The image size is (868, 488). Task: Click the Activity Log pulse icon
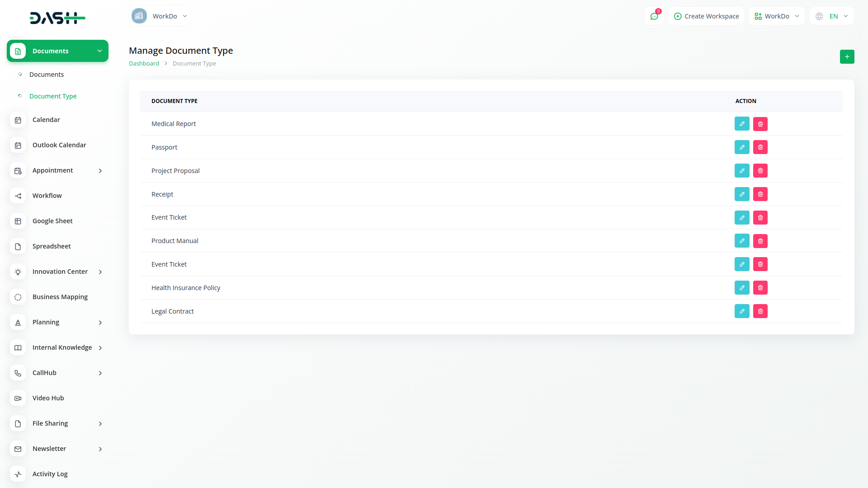coord(18,474)
